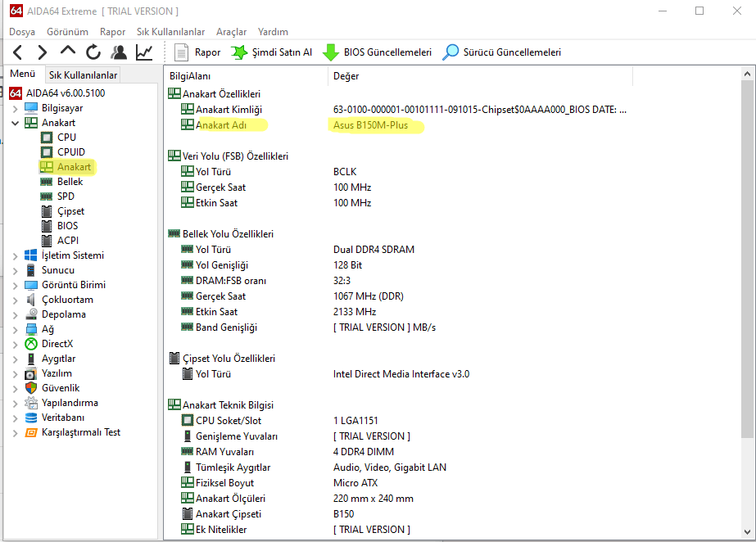
Task: Expand the Ağ tree node
Action: coord(15,330)
